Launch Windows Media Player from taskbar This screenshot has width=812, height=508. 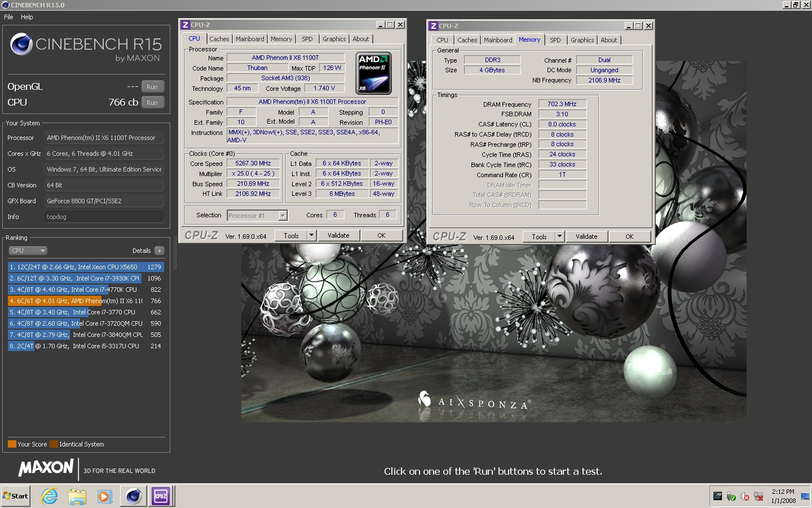pos(104,496)
